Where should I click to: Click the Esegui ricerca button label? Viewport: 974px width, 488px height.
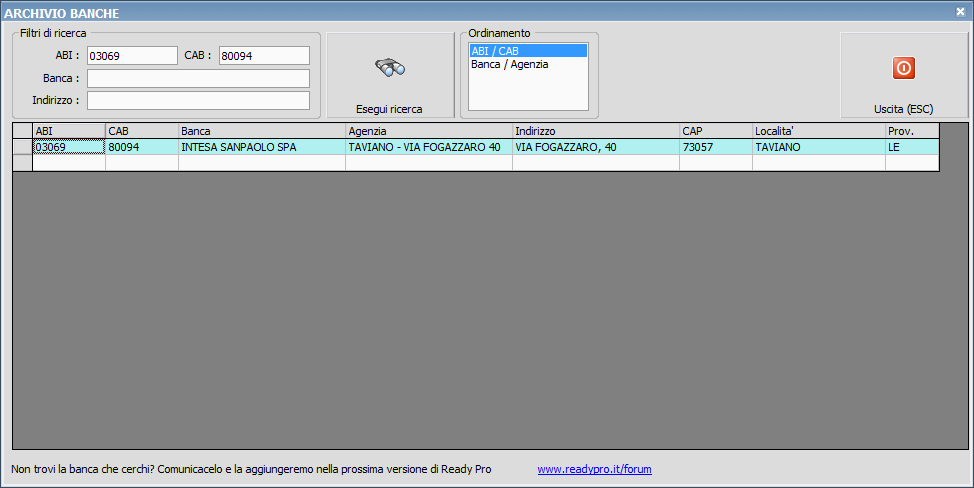[389, 109]
